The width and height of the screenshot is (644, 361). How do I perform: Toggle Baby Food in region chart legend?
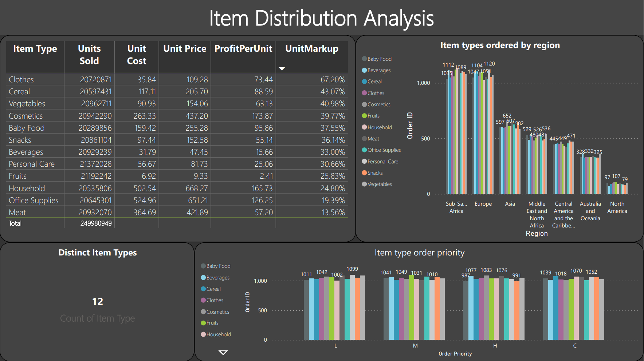point(364,59)
